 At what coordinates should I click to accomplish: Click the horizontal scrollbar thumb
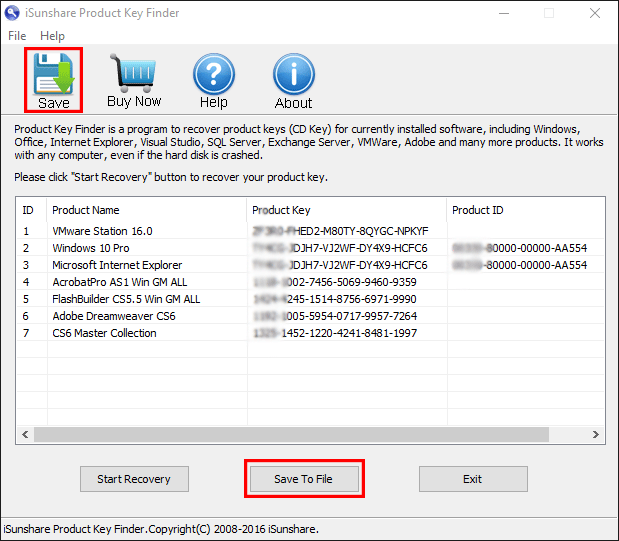(x=291, y=434)
